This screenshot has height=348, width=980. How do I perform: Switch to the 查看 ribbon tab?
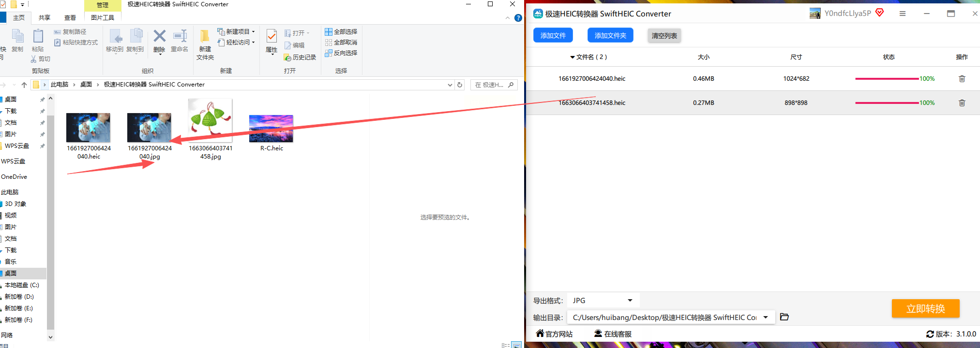[70, 18]
